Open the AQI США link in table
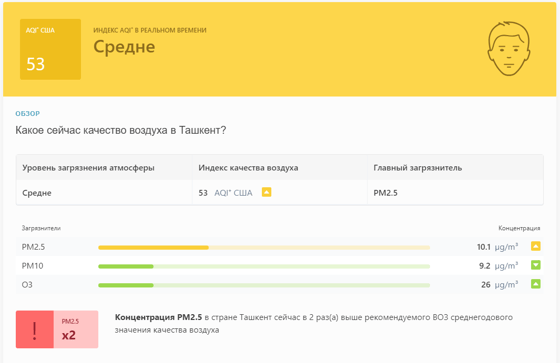 (x=233, y=193)
